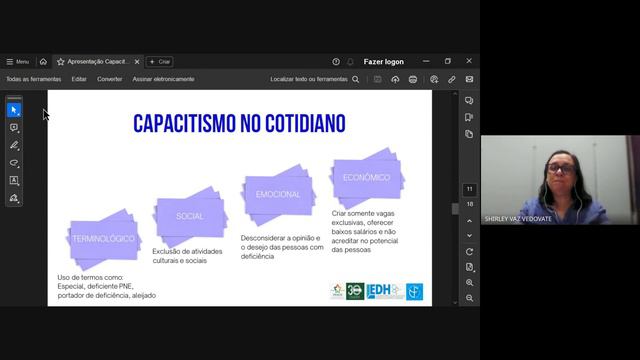The height and width of the screenshot is (360, 640).
Task: Copy share link with link icon
Action: coord(451,79)
